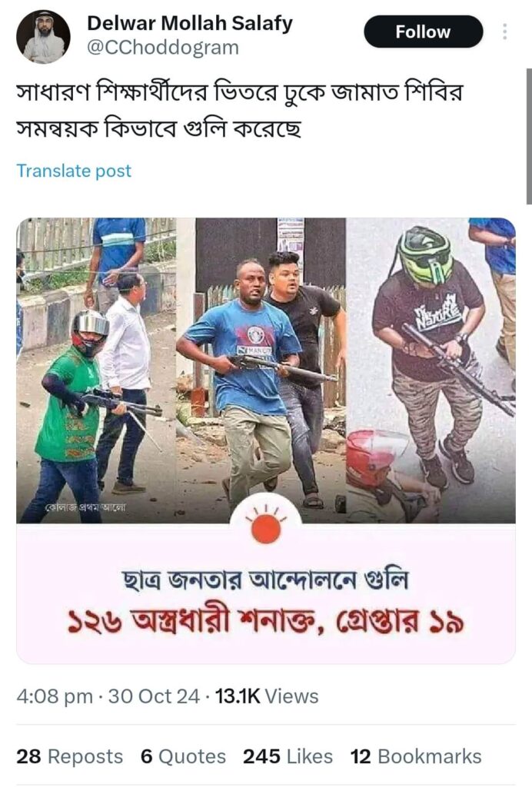Follow the account with the Follow button
532x787 pixels.
tap(423, 32)
